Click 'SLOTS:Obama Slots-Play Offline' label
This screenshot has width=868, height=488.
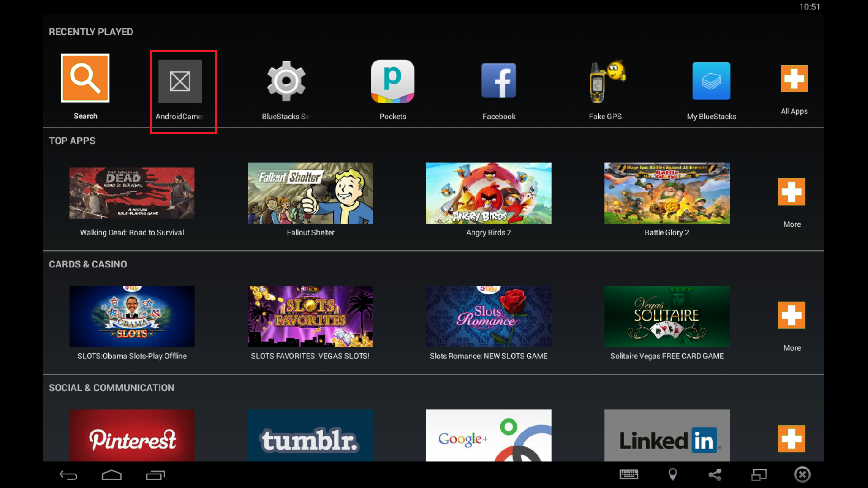132,356
